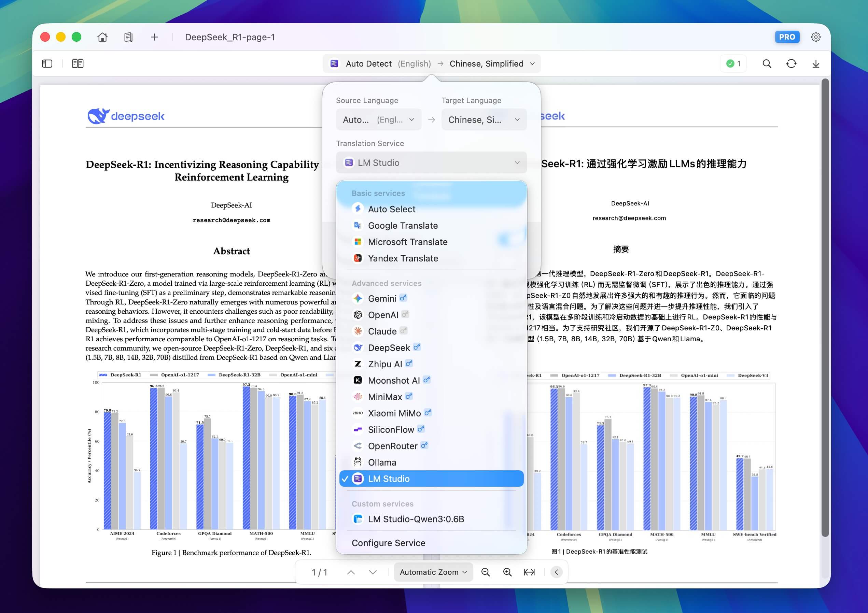Collapse the Translation Service LM Studio dropdown
This screenshot has height=613, width=868.
coord(431,163)
